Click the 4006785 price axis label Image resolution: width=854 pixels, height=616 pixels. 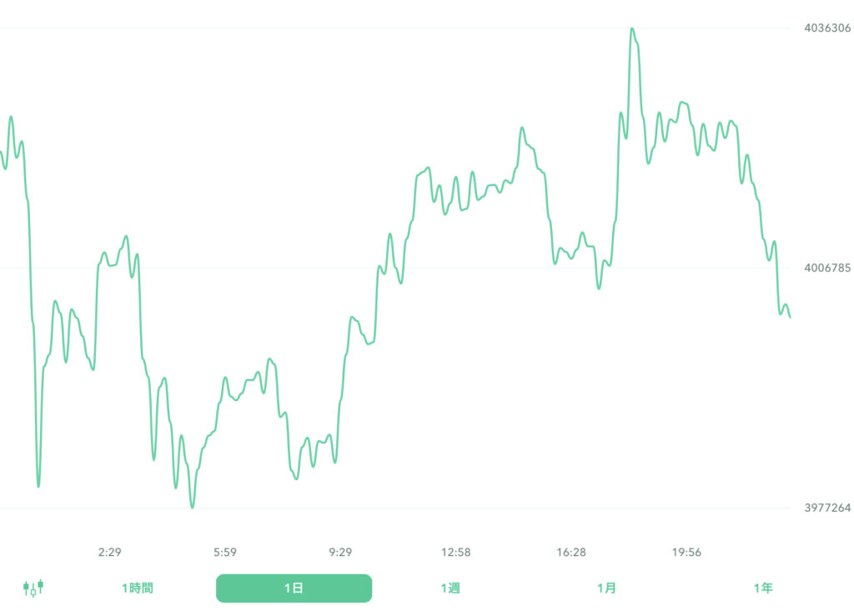[826, 268]
